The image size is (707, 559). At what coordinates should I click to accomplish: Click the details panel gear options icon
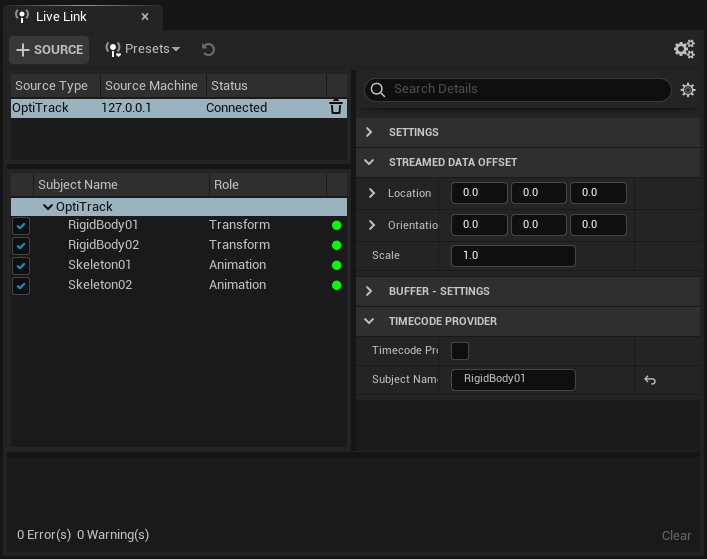pyautogui.click(x=688, y=90)
